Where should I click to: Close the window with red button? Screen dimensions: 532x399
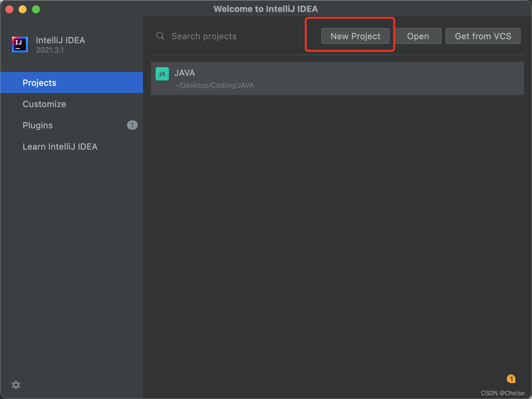[x=9, y=9]
